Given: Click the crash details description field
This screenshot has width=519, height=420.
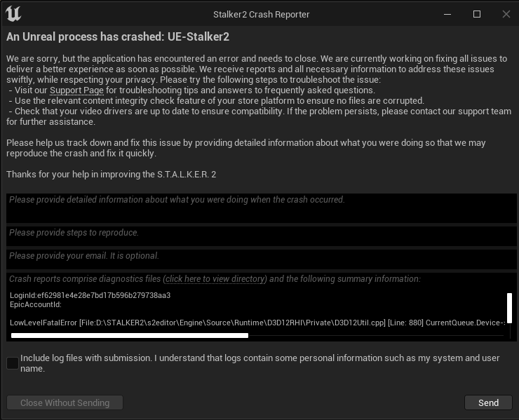Looking at the screenshot, I should point(259,208).
